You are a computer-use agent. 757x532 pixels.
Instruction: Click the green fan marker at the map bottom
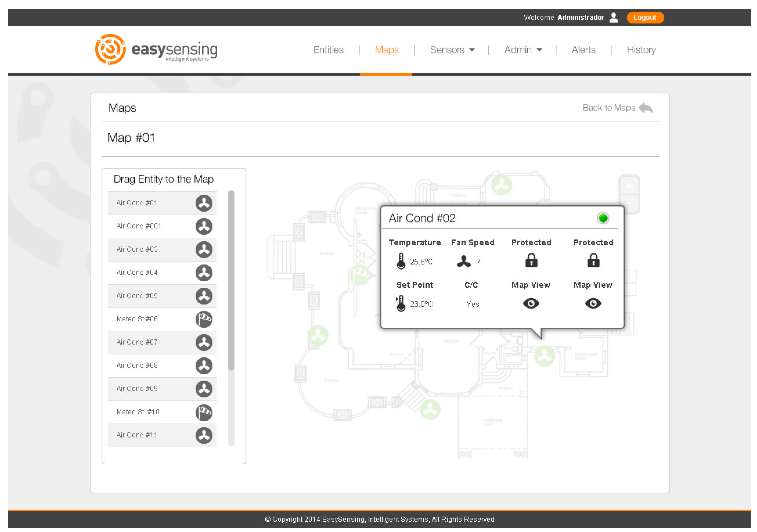(430, 410)
